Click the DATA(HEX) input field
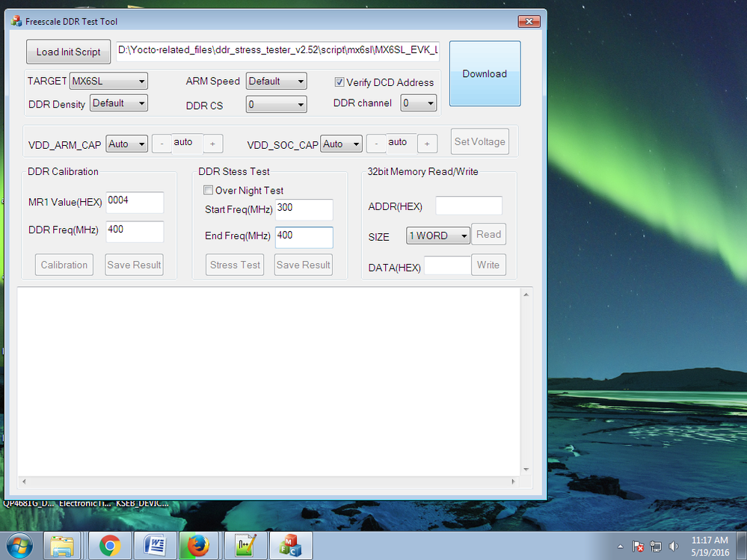The image size is (747, 560). (x=447, y=265)
